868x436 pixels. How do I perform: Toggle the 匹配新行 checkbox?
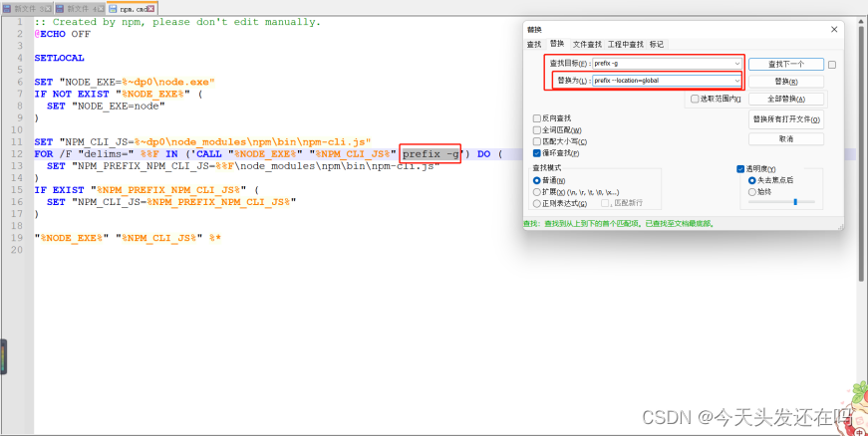point(605,203)
